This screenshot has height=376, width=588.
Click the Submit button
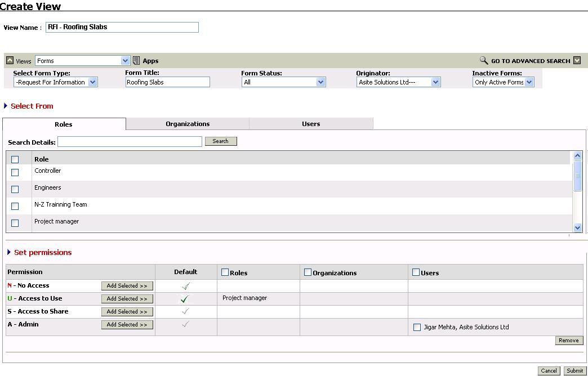pos(574,371)
